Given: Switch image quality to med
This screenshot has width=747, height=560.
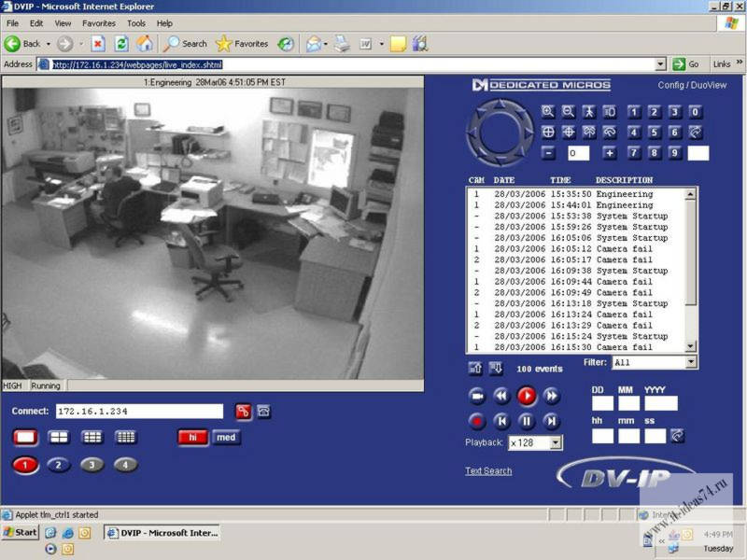Looking at the screenshot, I should (x=226, y=437).
